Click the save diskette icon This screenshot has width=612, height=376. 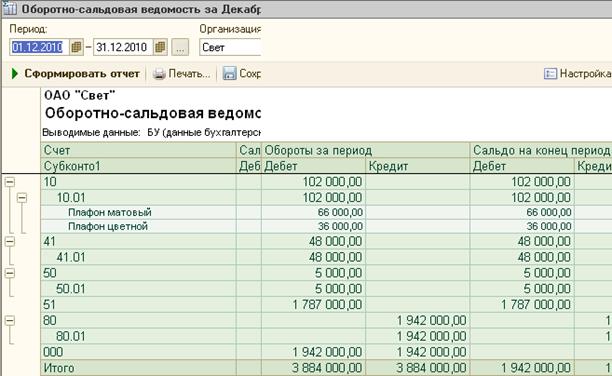point(230,73)
